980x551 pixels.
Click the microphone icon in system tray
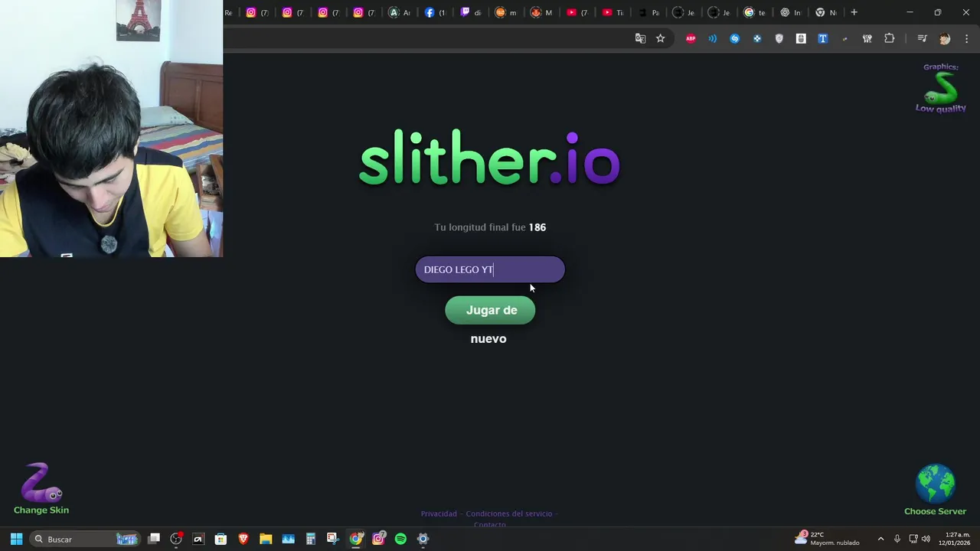(x=897, y=539)
